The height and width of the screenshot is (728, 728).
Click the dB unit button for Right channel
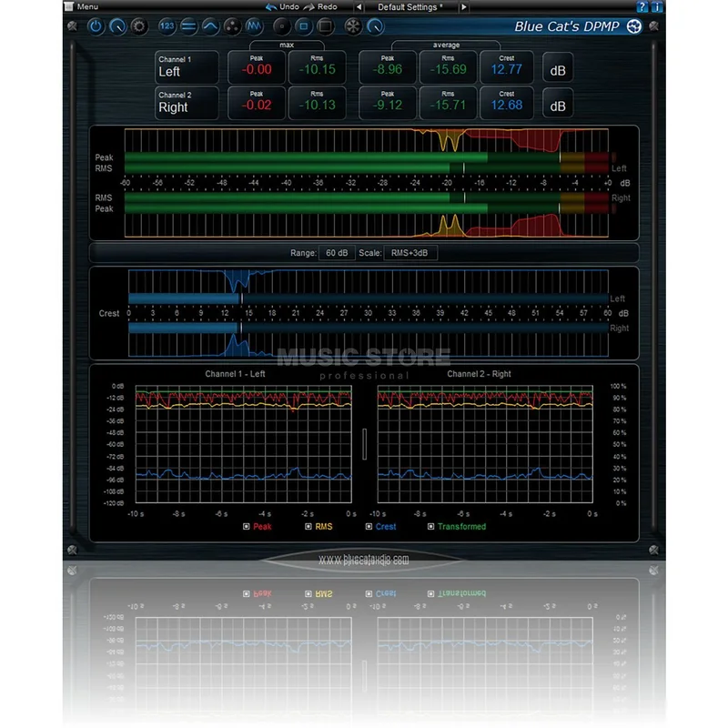558,104
